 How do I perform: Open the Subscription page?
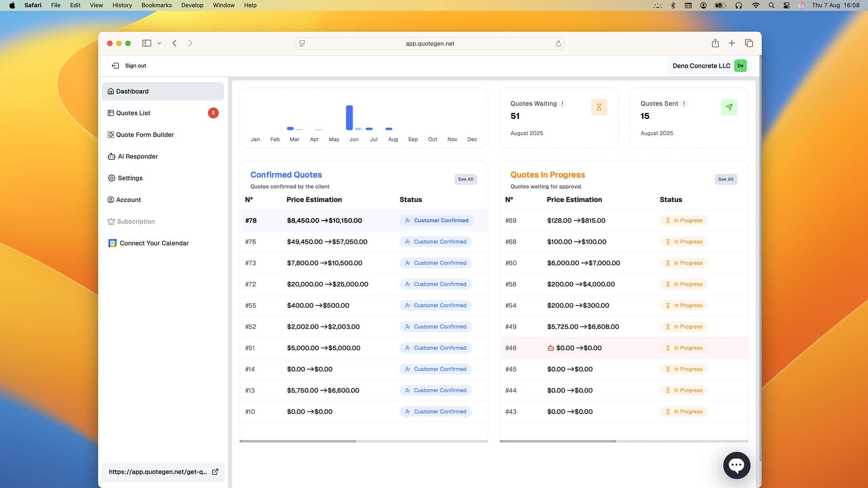click(163, 221)
